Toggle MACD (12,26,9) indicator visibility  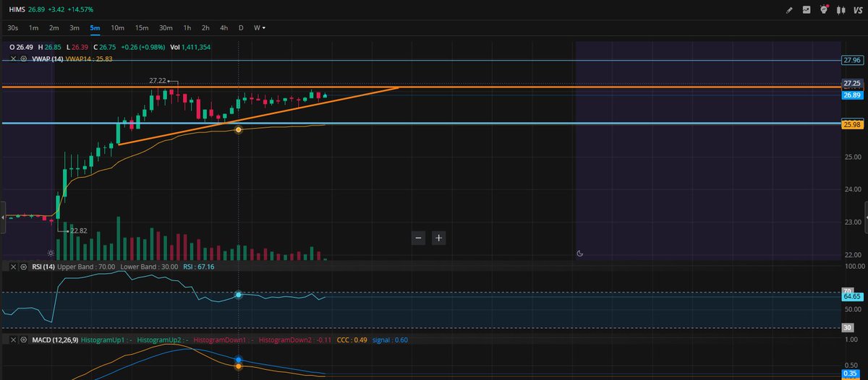pyautogui.click(x=24, y=339)
